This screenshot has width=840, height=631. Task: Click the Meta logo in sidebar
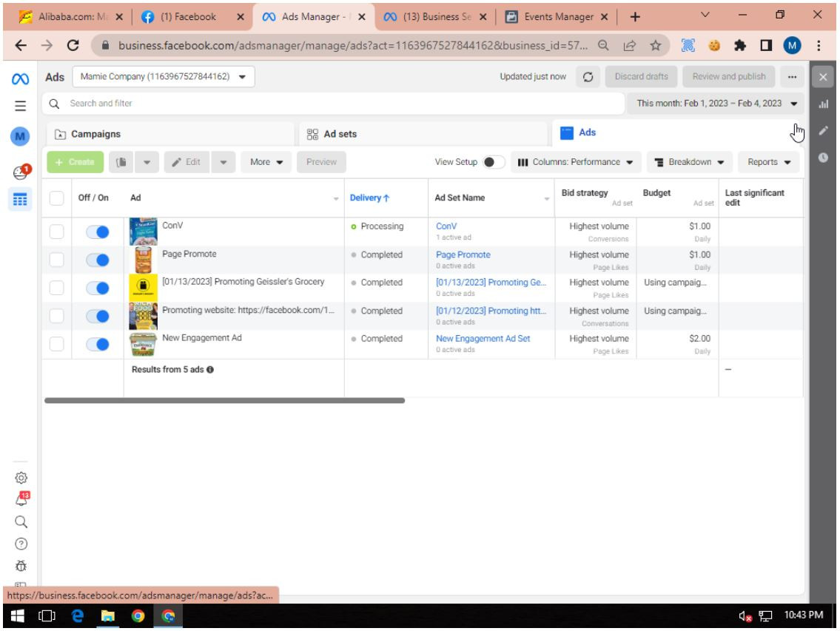coord(21,79)
